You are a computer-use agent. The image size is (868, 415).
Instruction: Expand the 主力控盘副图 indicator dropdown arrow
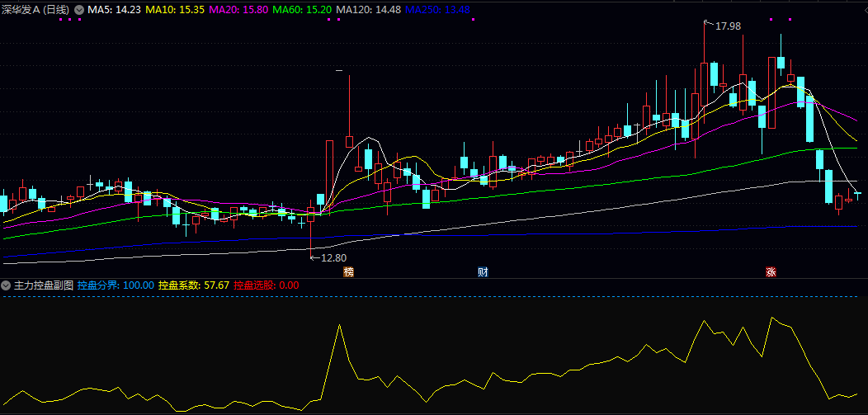click(x=6, y=285)
